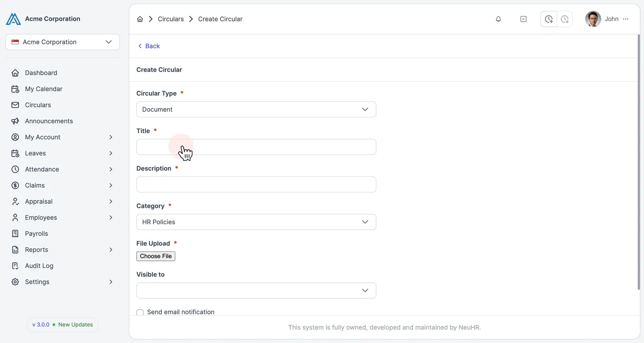Expand My Account submenu chevron

tap(110, 137)
